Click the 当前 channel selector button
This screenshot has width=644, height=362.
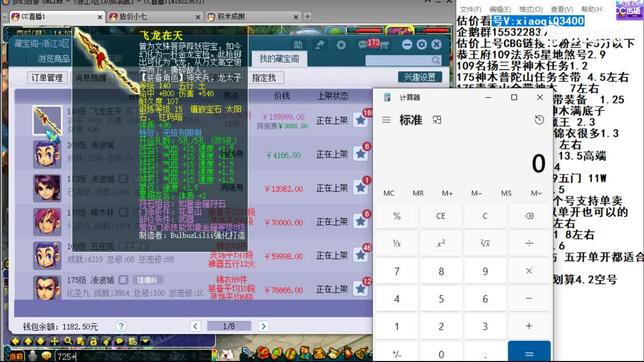16,356
